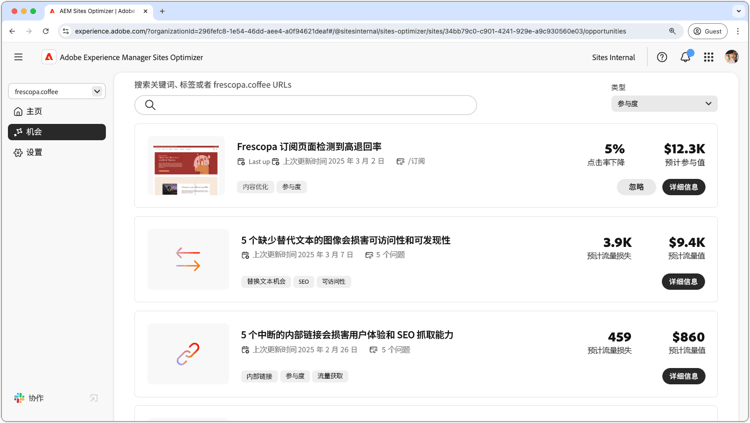The width and height of the screenshot is (750, 423).
Task: Open the help question mark icon
Action: [662, 57]
